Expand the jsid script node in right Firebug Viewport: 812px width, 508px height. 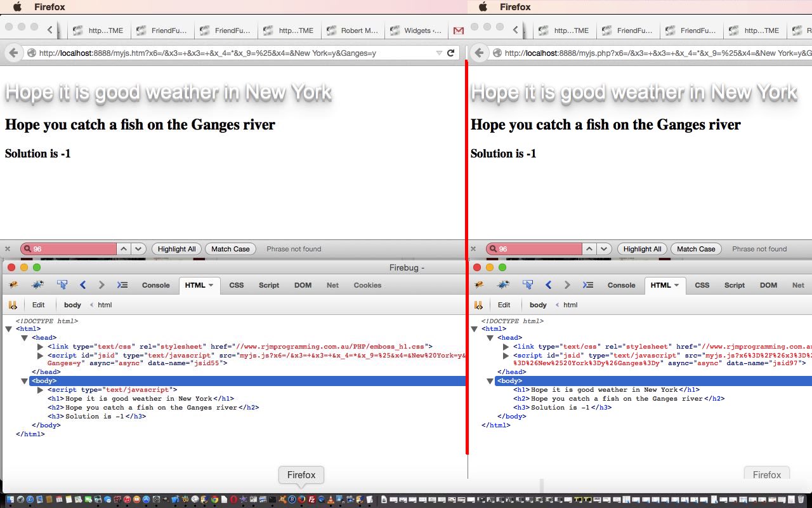(x=506, y=356)
